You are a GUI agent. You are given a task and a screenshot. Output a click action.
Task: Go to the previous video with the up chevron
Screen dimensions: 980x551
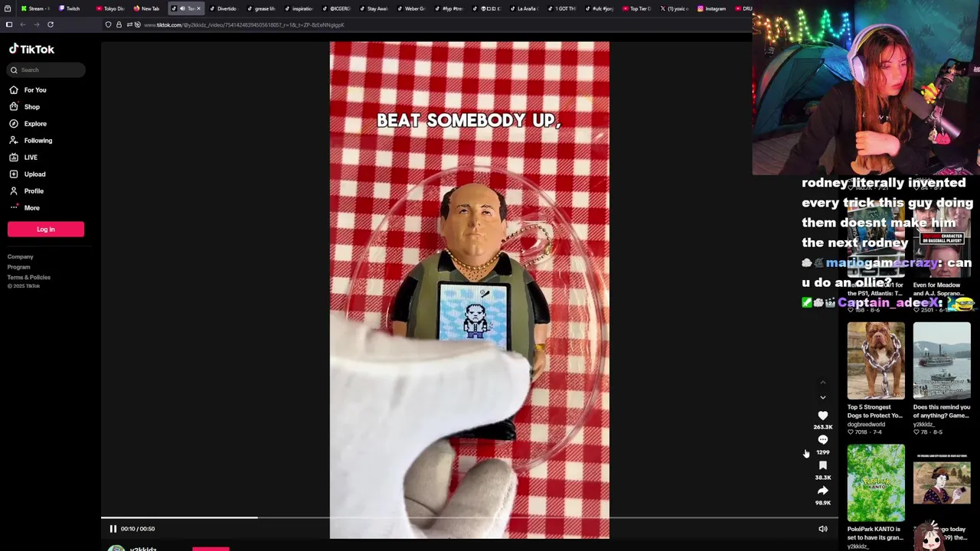tap(823, 383)
